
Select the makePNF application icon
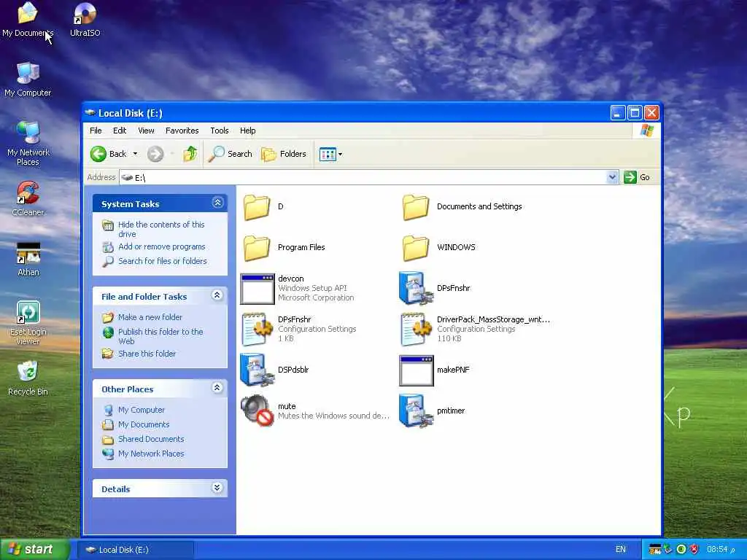click(x=417, y=370)
